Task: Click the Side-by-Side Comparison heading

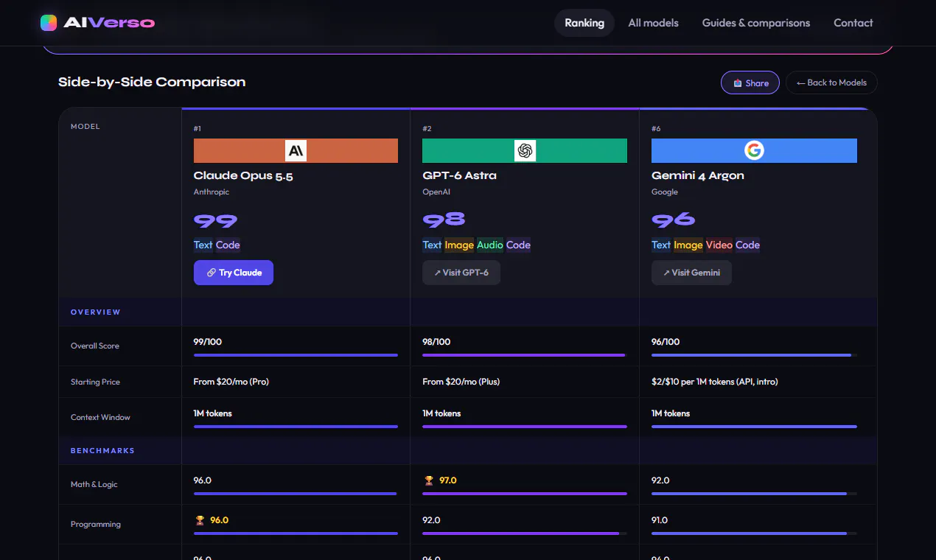Action: coord(152,82)
